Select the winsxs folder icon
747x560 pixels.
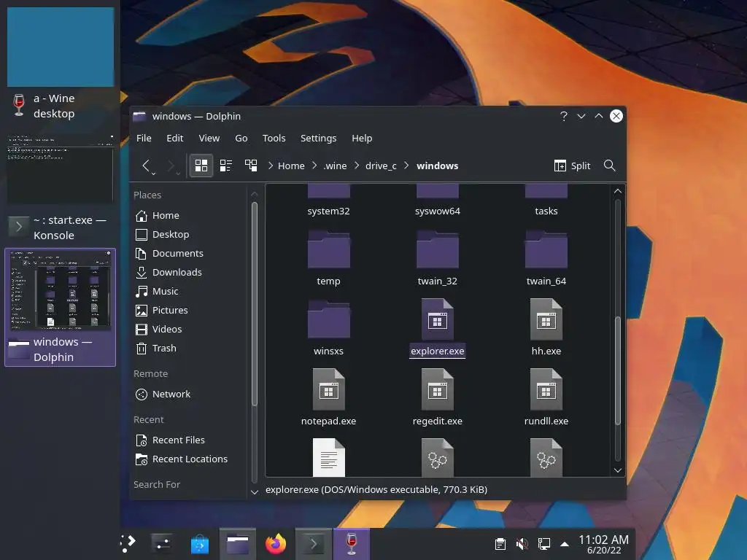[329, 319]
